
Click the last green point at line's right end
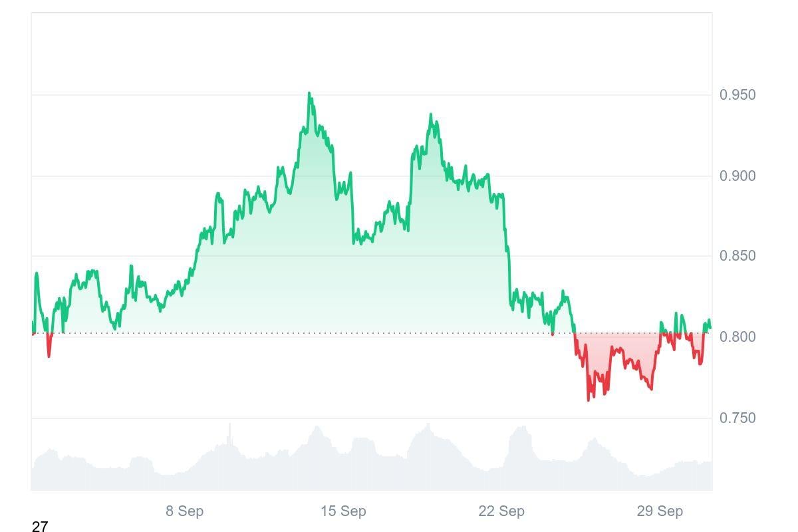(x=710, y=327)
